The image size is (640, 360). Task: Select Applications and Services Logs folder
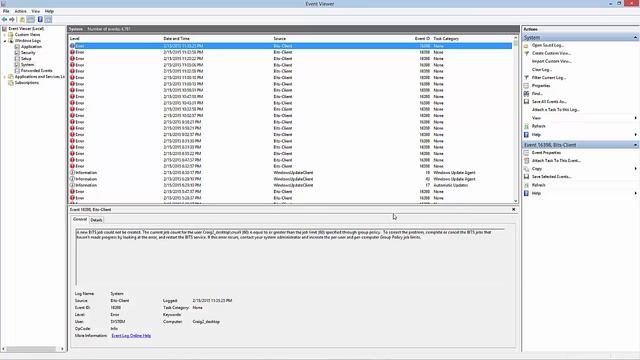click(x=40, y=77)
